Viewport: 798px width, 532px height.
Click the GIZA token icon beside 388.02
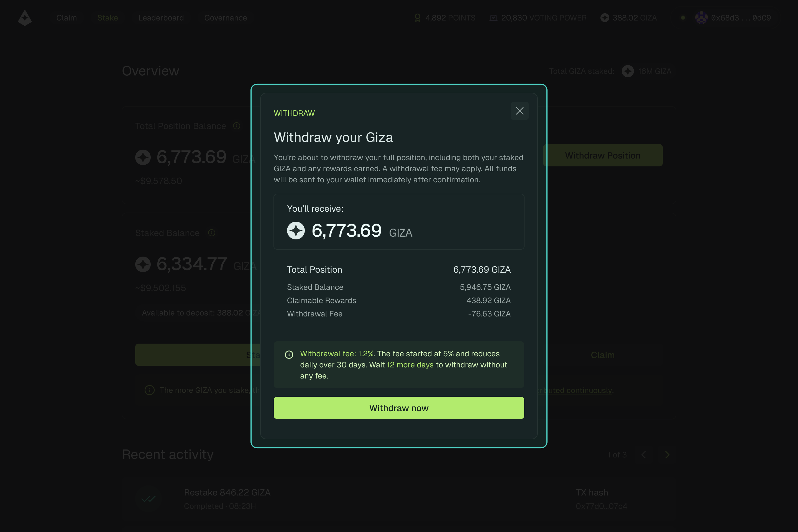605,18
